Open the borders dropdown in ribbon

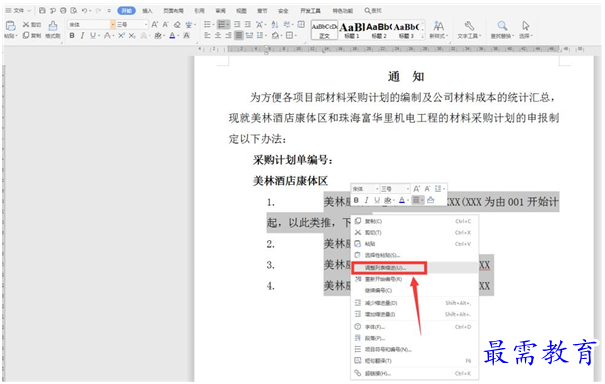coord(296,36)
